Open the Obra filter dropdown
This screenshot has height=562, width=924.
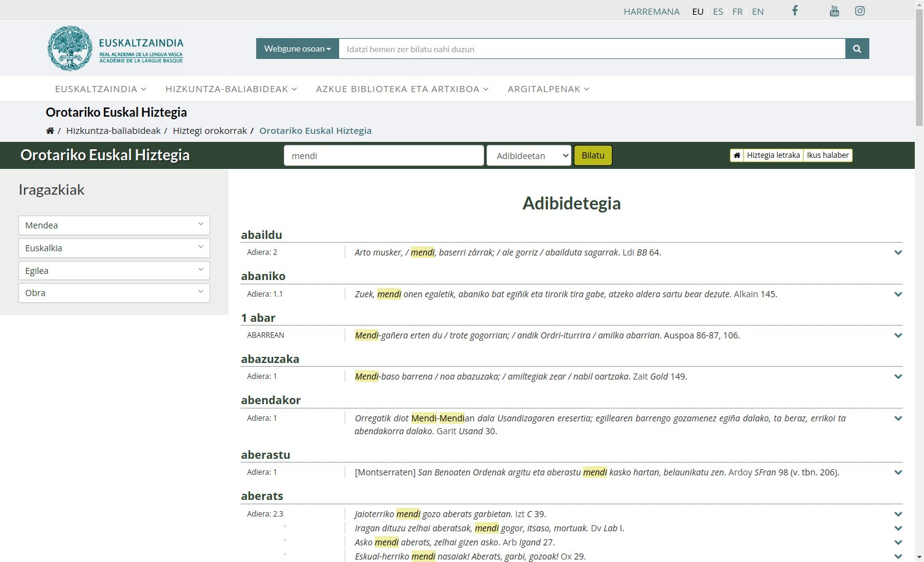[114, 293]
